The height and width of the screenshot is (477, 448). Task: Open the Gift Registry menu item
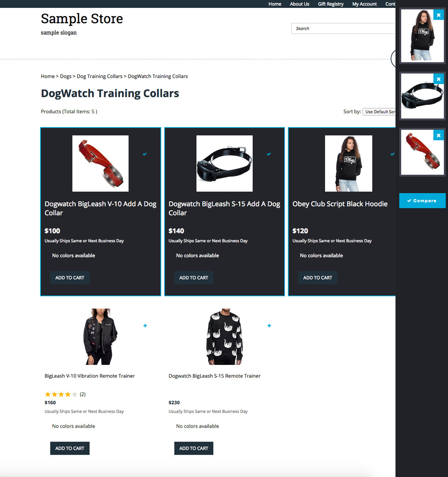[x=331, y=4]
